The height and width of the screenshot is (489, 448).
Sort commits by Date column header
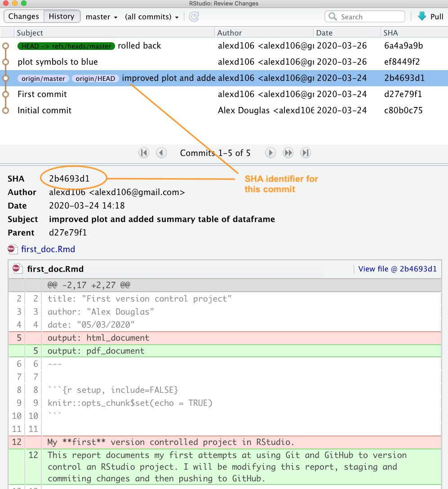pos(324,33)
